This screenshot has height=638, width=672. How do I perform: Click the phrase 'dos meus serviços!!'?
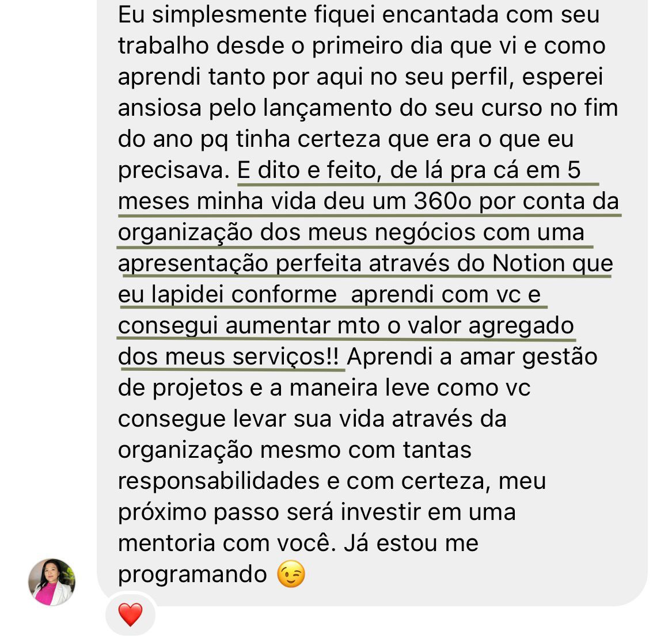click(x=229, y=356)
